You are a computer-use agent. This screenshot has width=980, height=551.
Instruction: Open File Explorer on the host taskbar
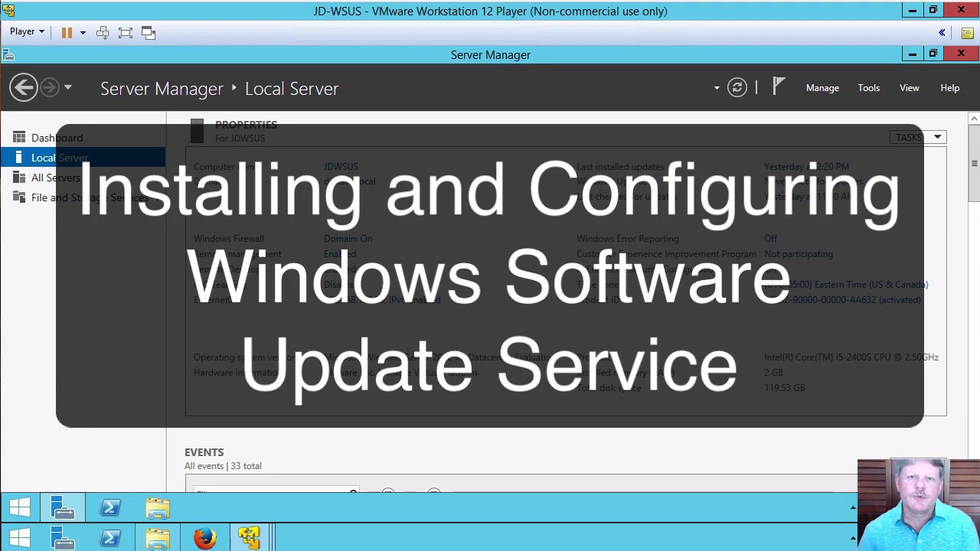tap(158, 538)
